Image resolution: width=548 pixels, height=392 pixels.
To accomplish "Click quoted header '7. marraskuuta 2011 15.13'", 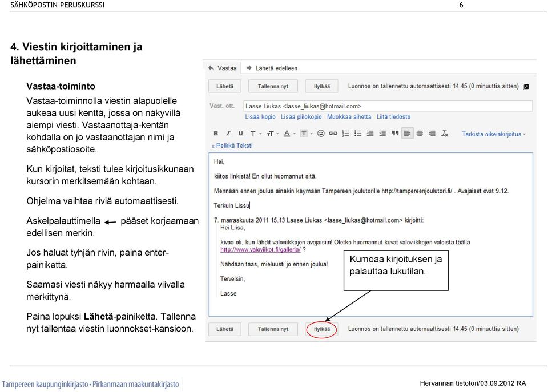I will [x=249, y=220].
